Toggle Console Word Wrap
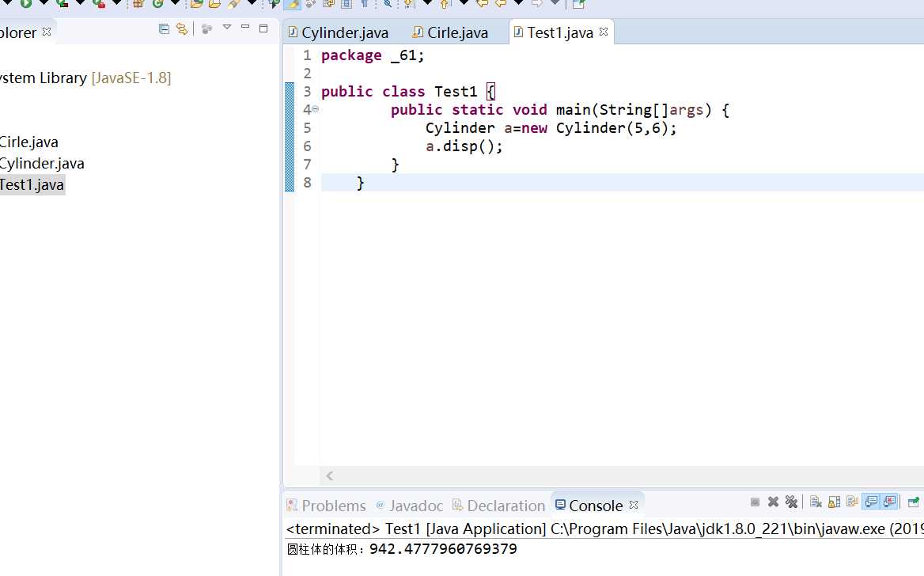924x576 pixels. 852,502
